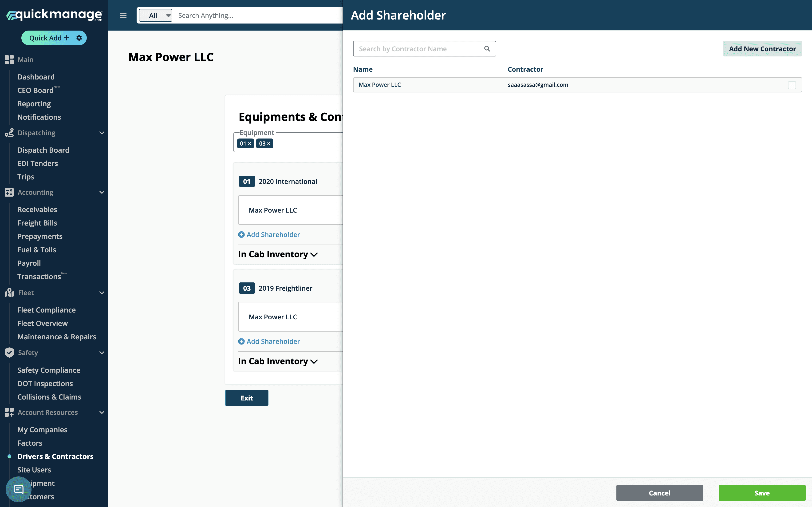This screenshot has height=507, width=812.
Task: Open Dispatch Board menu item
Action: (43, 150)
